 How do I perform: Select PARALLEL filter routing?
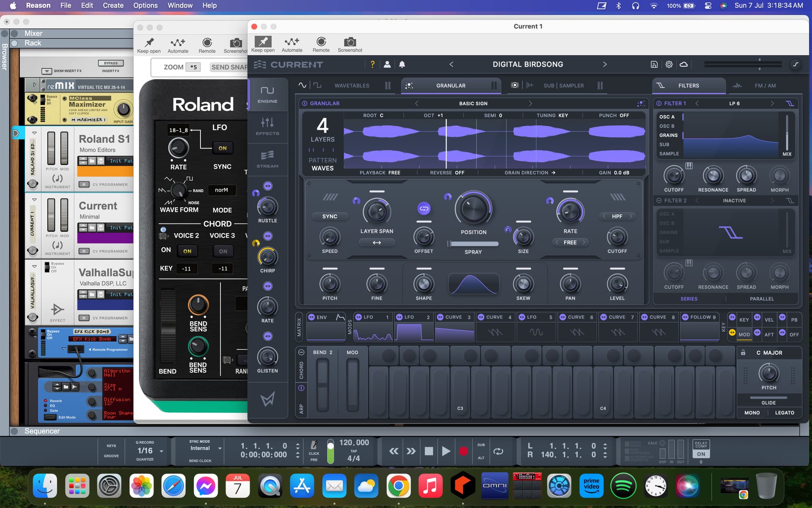[762, 299]
